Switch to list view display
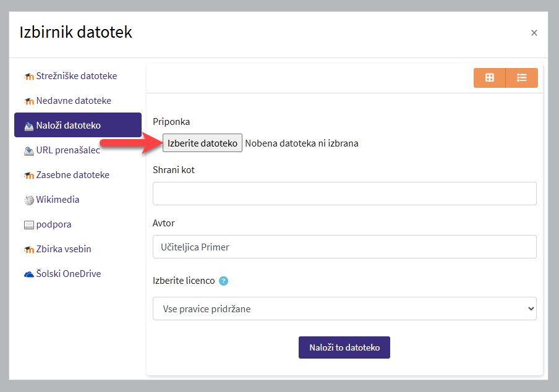 point(522,78)
